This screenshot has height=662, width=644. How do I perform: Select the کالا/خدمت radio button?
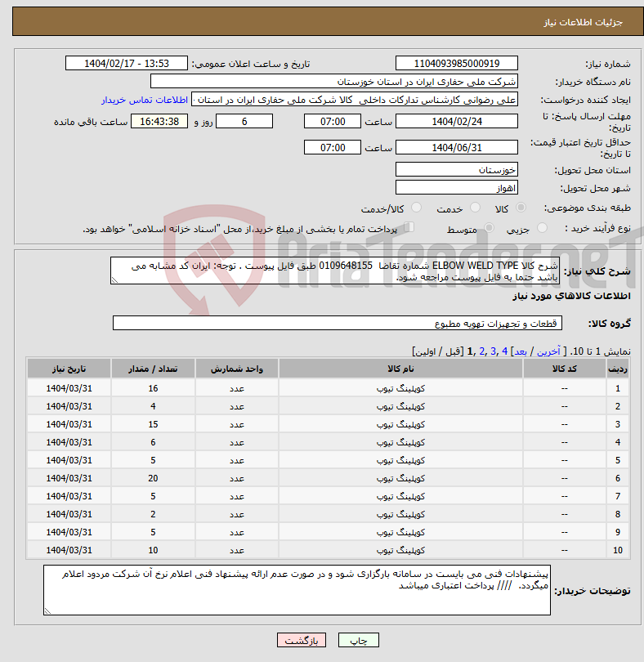(x=416, y=208)
